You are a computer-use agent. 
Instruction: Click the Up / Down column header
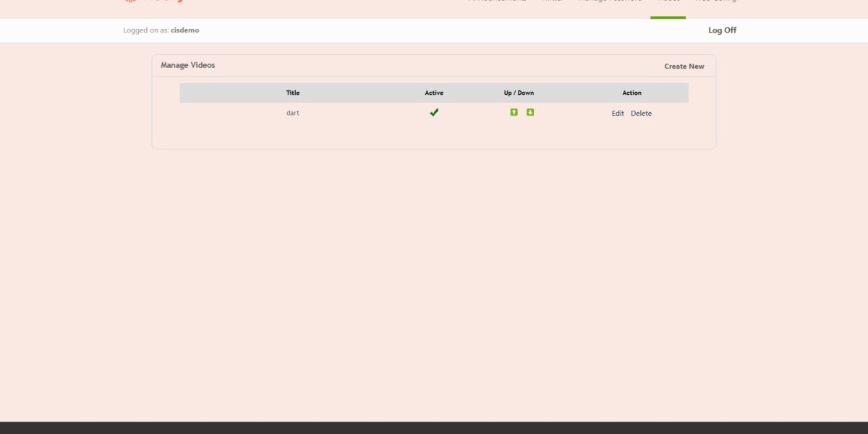pyautogui.click(x=519, y=93)
